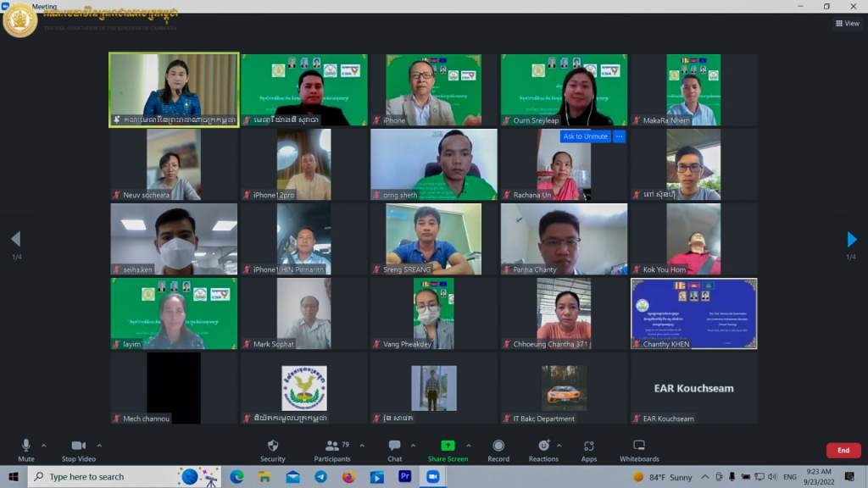Start recording with Record button
The image size is (868, 488).
tap(498, 450)
